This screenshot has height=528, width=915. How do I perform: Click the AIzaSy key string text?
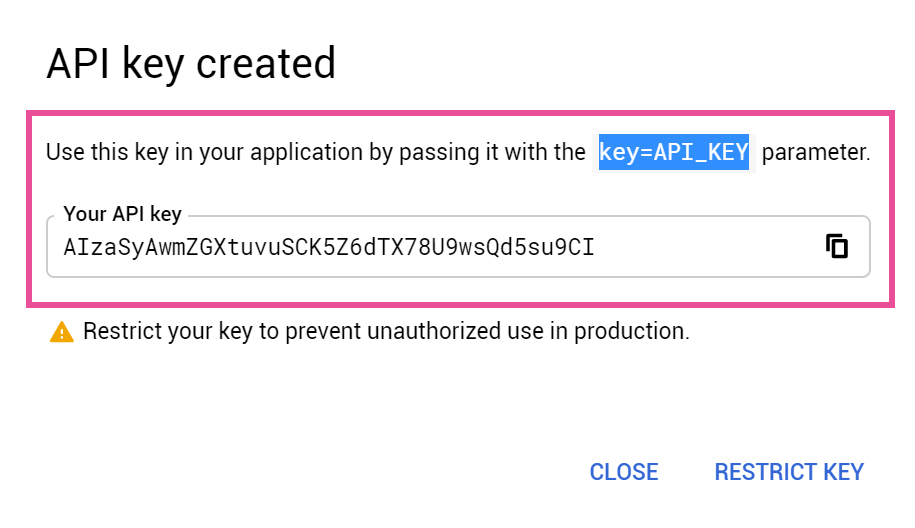329,247
